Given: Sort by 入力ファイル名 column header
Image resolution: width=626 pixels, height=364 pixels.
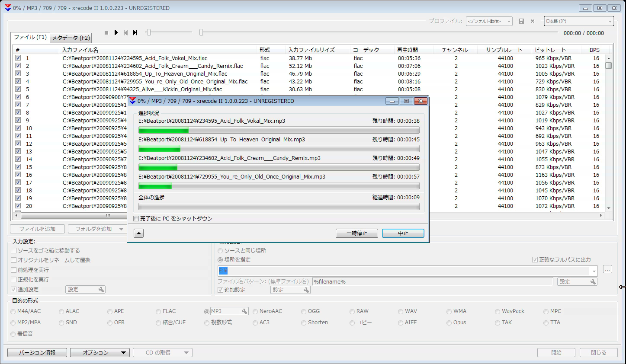Looking at the screenshot, I should (x=158, y=50).
